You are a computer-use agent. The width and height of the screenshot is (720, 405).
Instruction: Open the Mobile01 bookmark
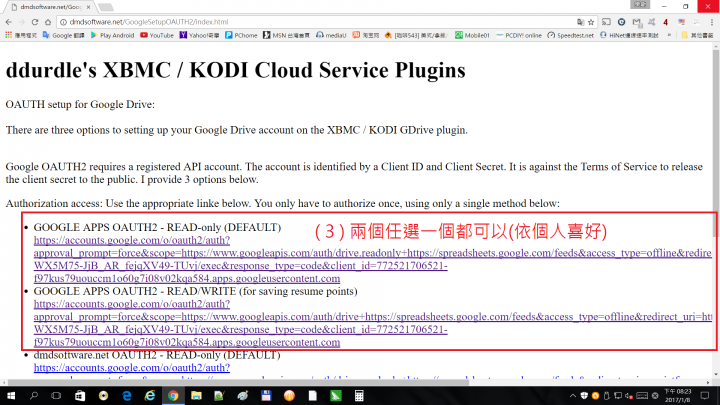point(472,35)
